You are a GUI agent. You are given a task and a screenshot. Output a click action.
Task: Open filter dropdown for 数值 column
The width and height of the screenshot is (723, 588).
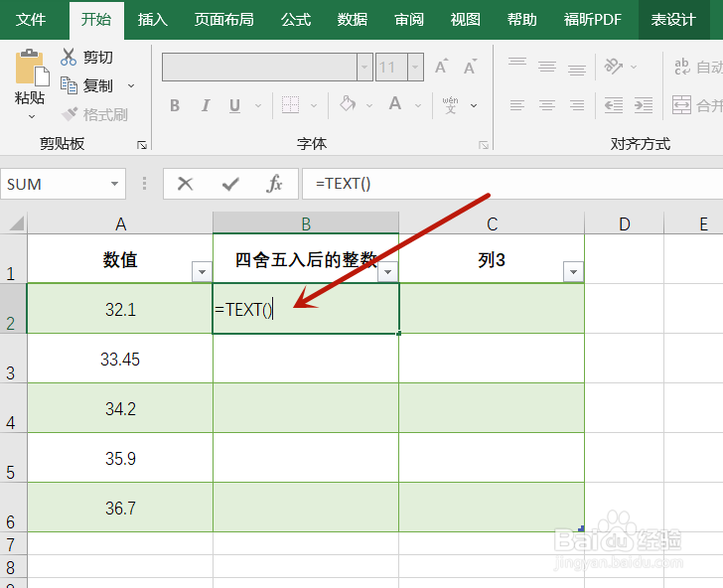tap(202, 271)
